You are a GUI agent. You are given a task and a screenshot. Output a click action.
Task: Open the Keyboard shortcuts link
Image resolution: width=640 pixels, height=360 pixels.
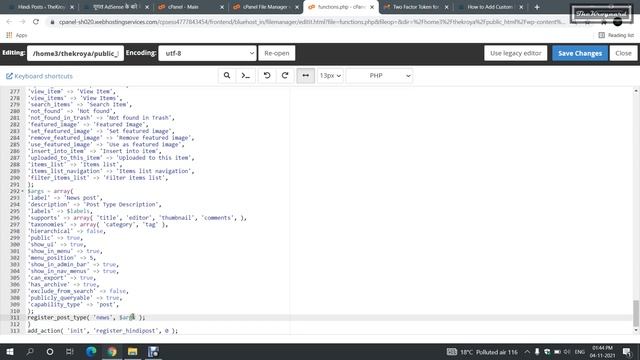click(40, 76)
